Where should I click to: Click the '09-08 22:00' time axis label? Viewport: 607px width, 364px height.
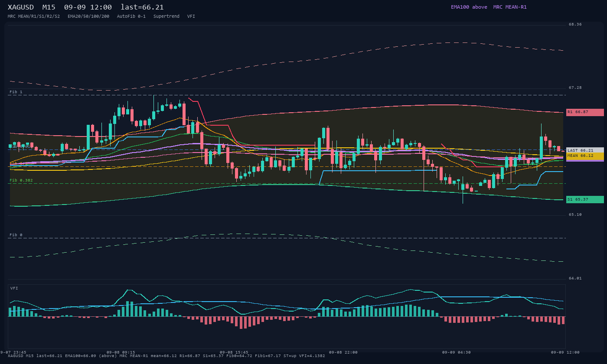pyautogui.click(x=343, y=352)
